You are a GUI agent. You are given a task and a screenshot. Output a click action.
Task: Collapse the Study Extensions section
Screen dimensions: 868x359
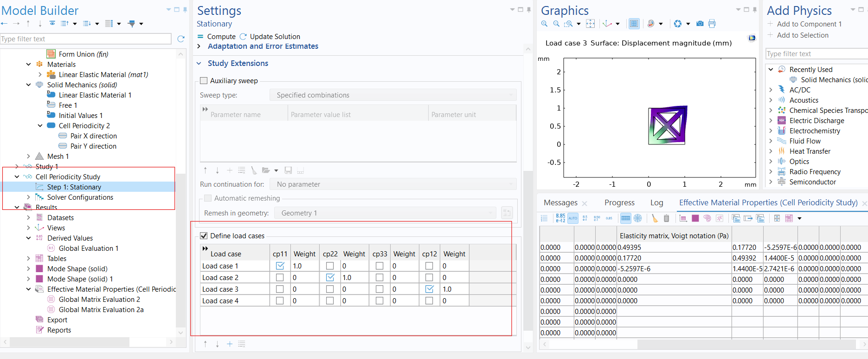coord(199,64)
